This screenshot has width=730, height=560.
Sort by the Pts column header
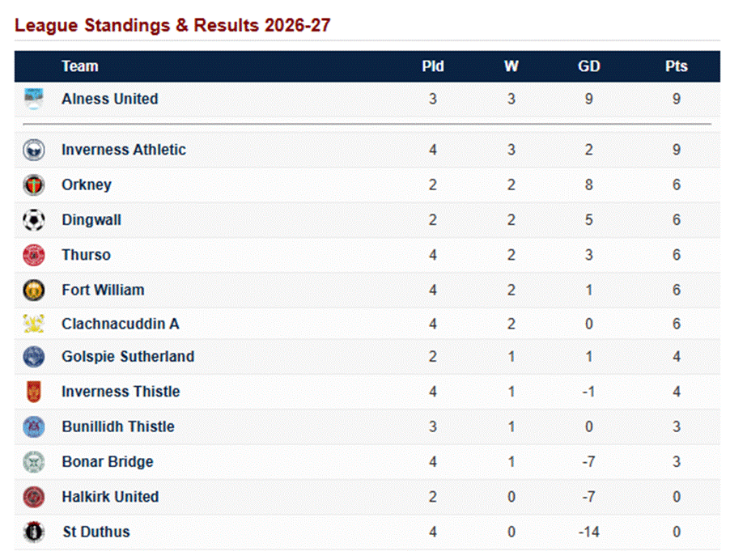click(676, 66)
